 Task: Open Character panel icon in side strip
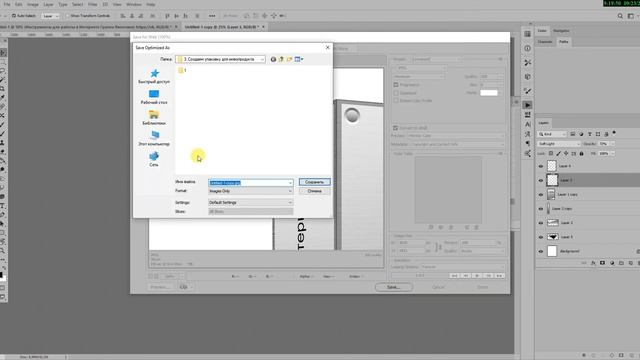[x=527, y=124]
